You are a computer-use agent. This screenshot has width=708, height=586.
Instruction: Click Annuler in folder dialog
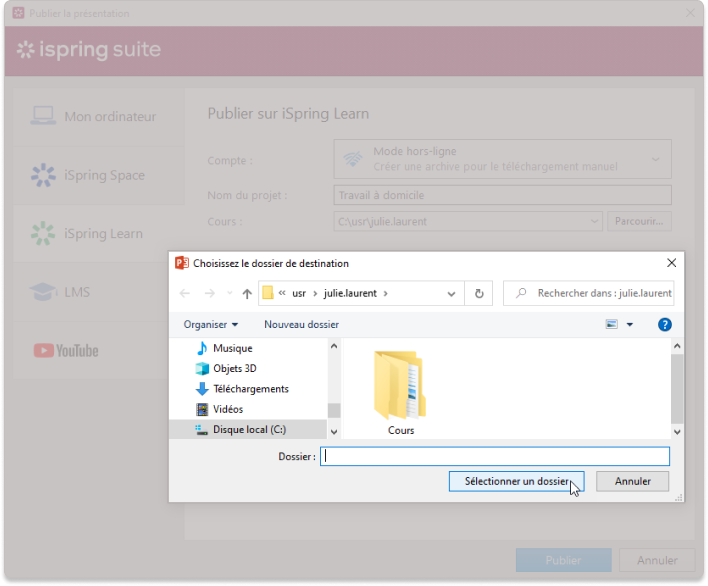632,481
